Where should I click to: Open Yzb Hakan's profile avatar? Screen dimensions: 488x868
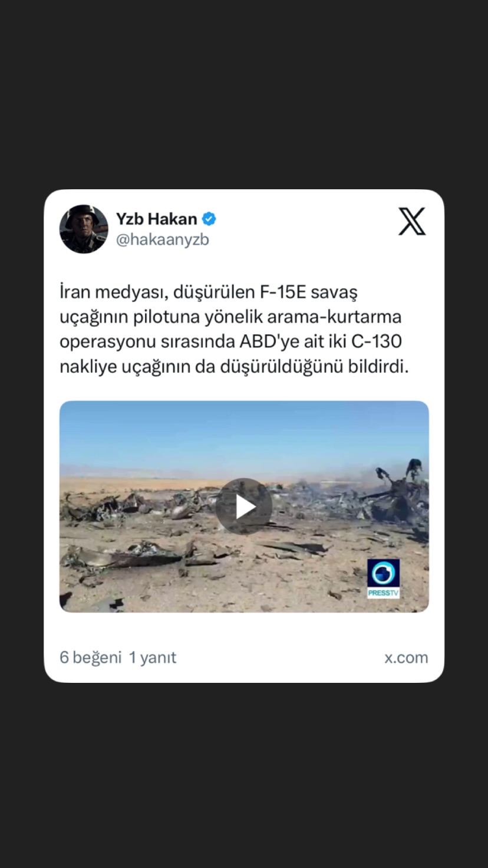click(x=84, y=229)
